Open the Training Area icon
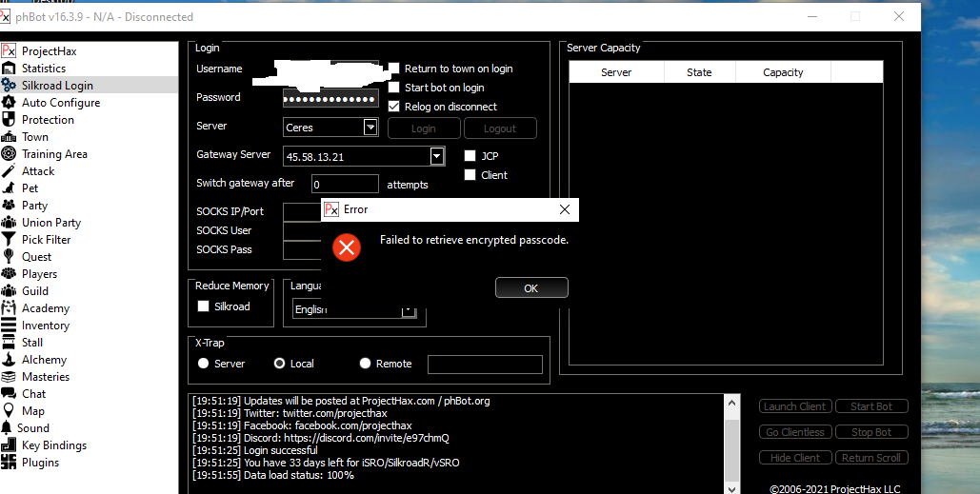Screen dimensions: 980x494 (10, 154)
